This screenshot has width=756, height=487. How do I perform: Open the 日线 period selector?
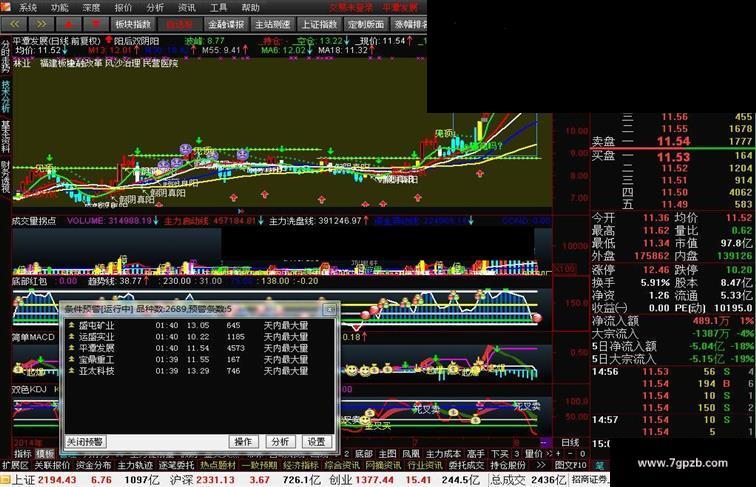pyautogui.click(x=570, y=442)
